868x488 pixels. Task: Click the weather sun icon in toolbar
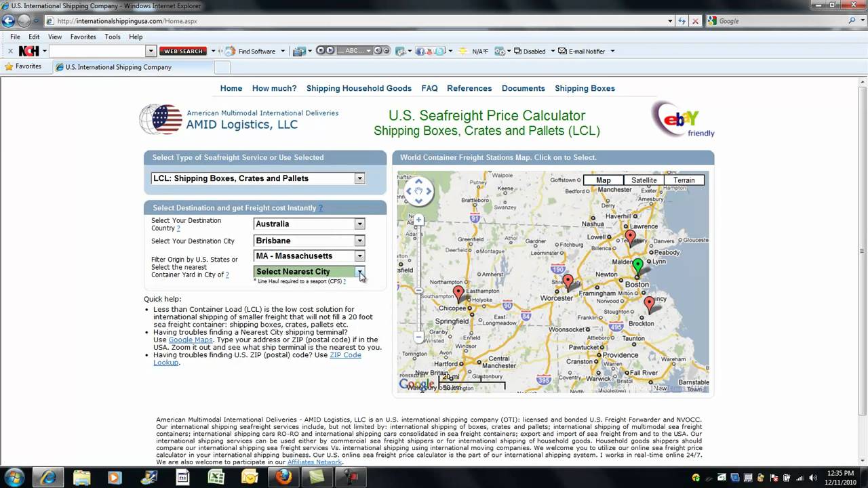pyautogui.click(x=462, y=51)
